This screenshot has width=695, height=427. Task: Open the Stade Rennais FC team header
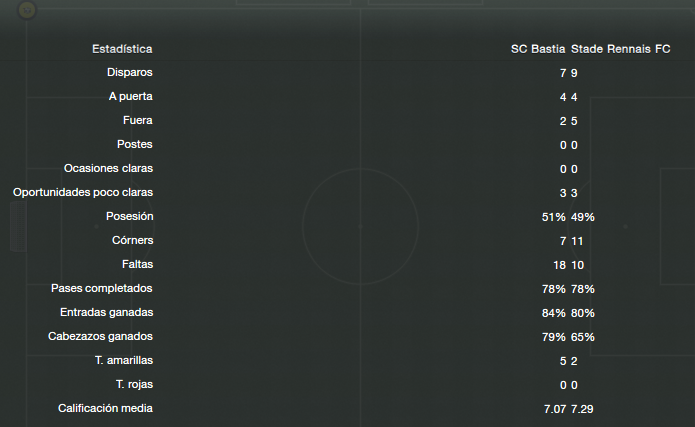tap(621, 49)
